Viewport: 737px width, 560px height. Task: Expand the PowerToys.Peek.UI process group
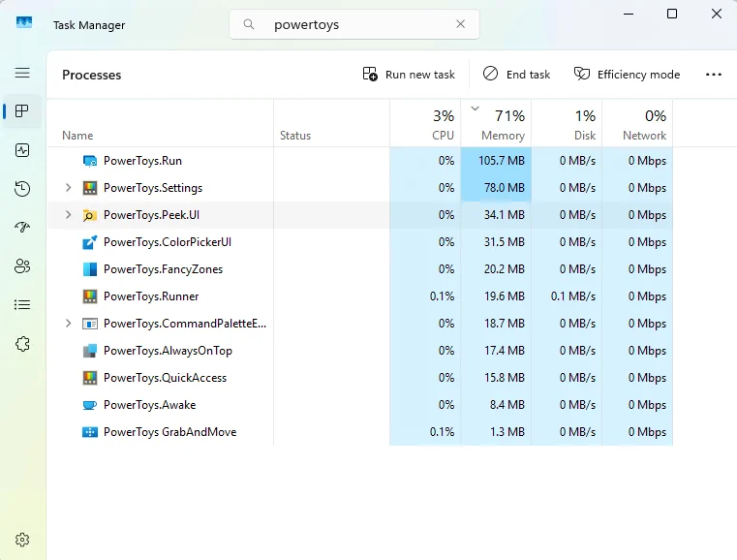(x=68, y=215)
